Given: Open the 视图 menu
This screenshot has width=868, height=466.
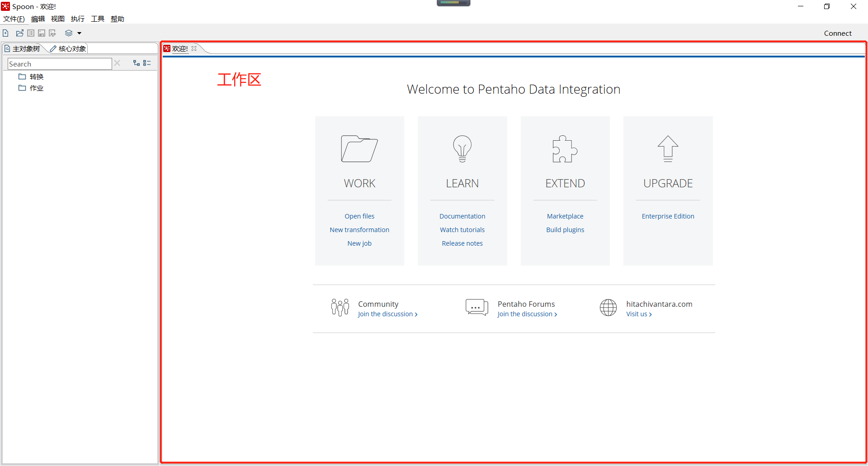Looking at the screenshot, I should coord(58,19).
